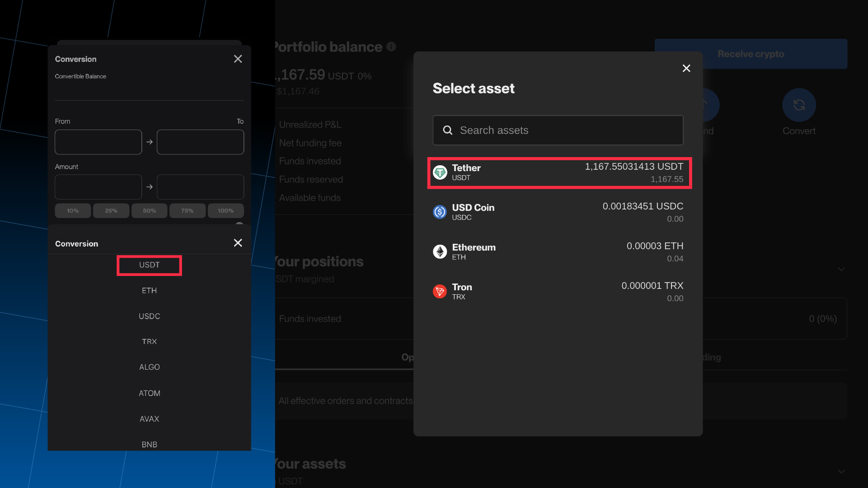Expand the Your positions section chevron

(x=841, y=270)
